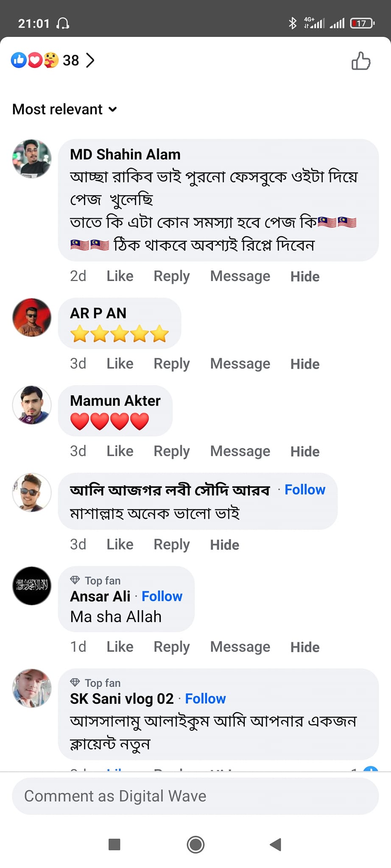The width and height of the screenshot is (391, 868).
Task: Like Mamun Akter's hearts comment
Action: coord(120,451)
